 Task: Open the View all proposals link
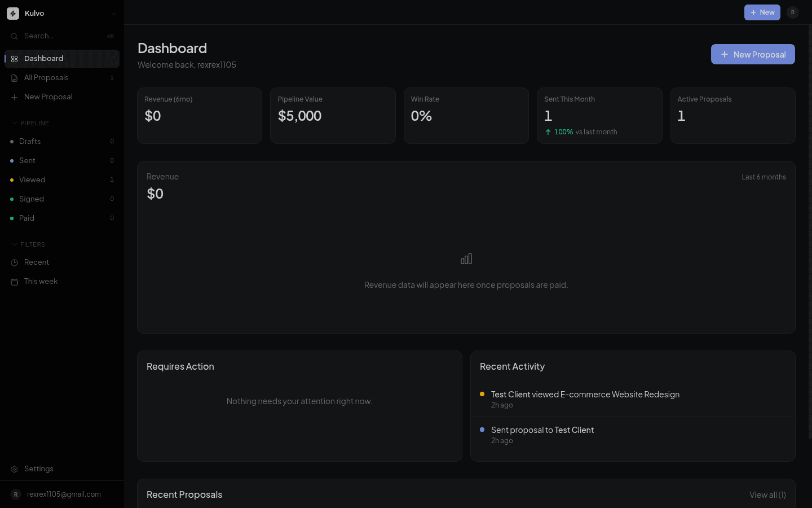767,494
